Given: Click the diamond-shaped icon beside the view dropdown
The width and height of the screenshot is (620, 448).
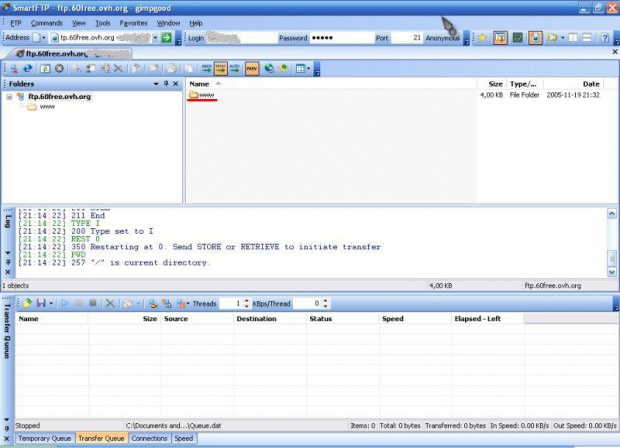Looking at the screenshot, I should (x=284, y=68).
